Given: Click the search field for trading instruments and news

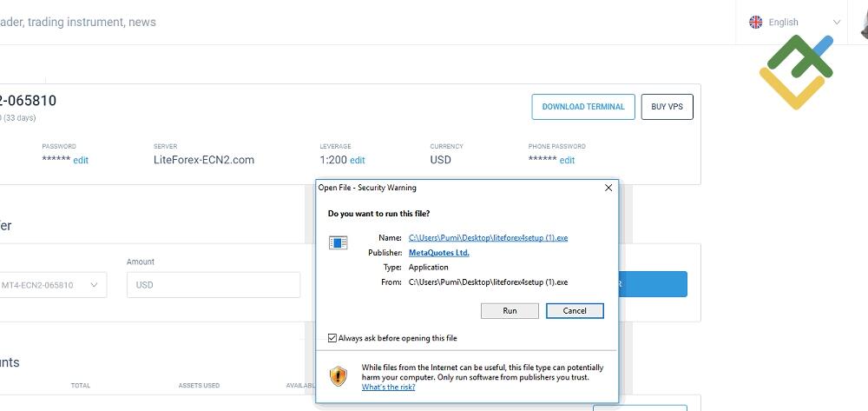Looking at the screenshot, I should 78,22.
